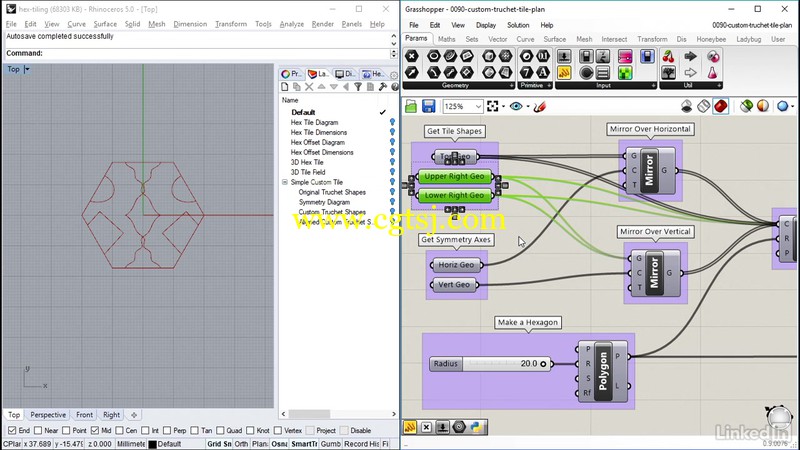
Task: Select wireframe preview mode icon
Action: click(704, 106)
